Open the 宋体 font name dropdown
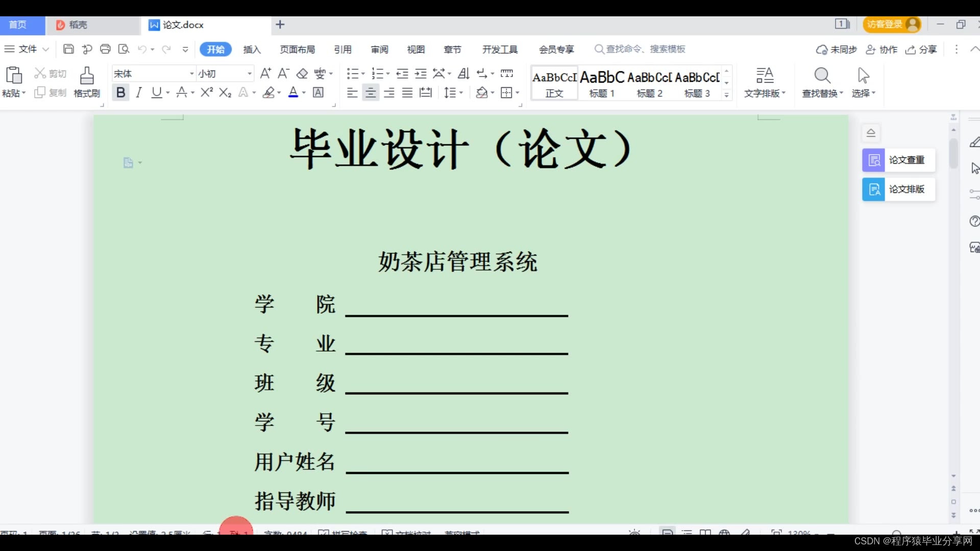This screenshot has height=551, width=980. pos(192,74)
